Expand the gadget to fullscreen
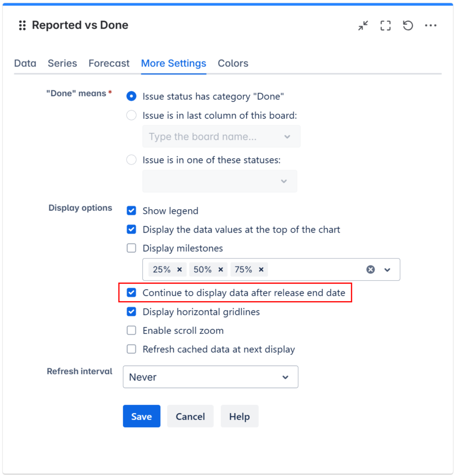The width and height of the screenshot is (456, 476). 385,26
